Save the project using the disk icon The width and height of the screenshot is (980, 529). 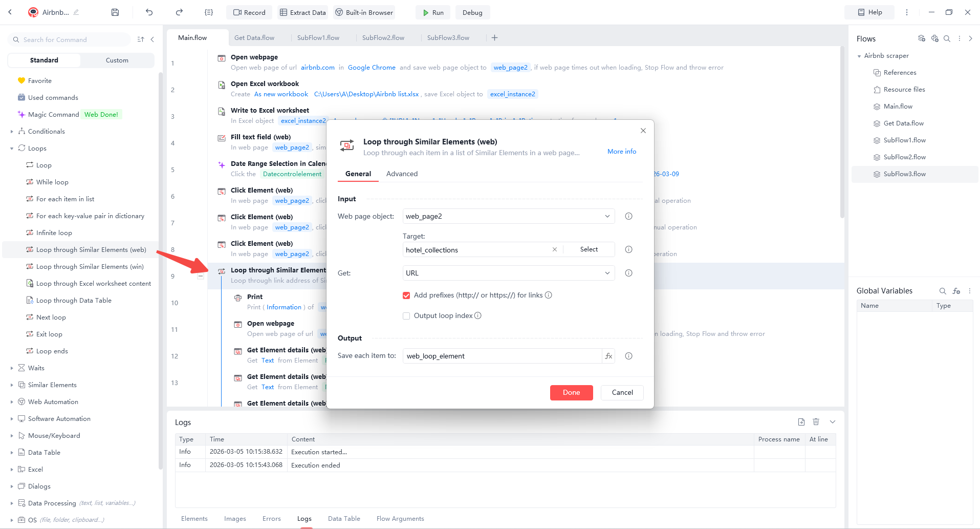[115, 12]
